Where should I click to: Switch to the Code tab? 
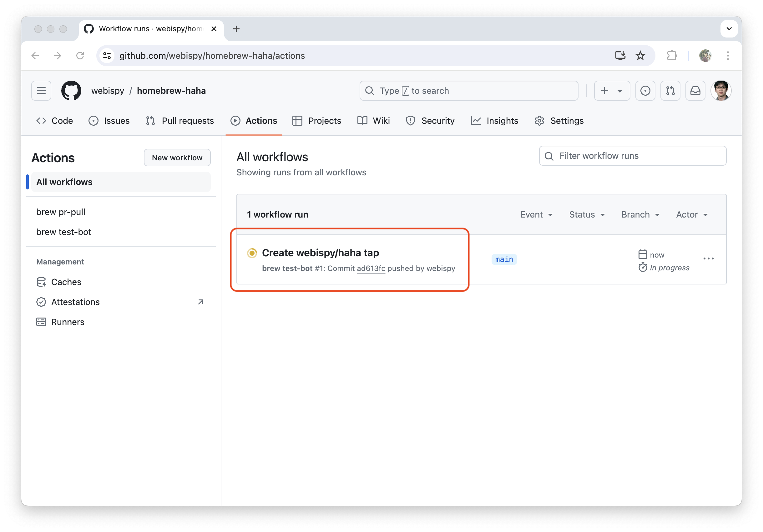(54, 121)
